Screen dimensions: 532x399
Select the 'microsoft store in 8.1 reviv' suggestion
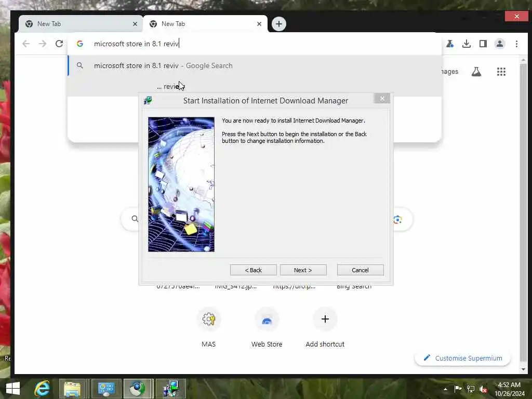(x=255, y=65)
